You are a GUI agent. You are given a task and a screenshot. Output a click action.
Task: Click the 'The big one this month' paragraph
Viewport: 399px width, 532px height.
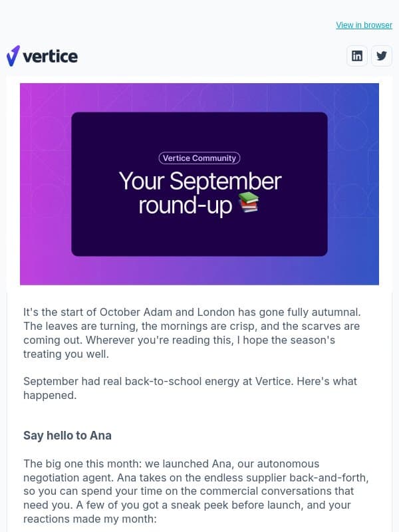pos(196,491)
